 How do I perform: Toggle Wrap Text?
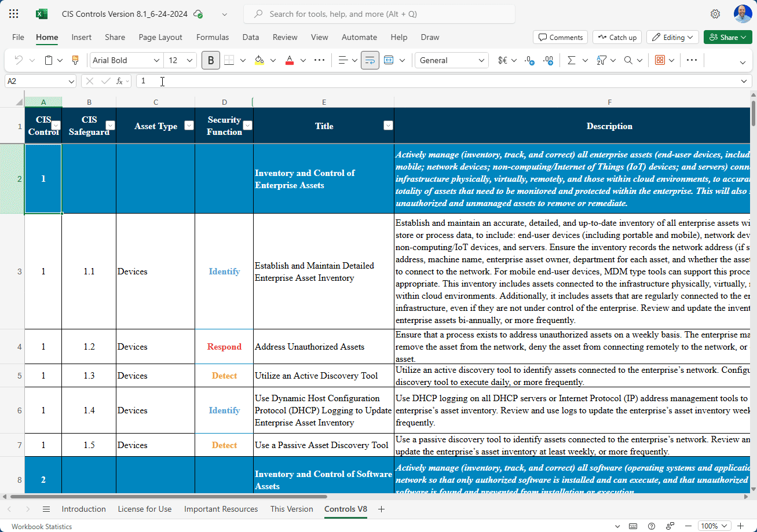pyautogui.click(x=370, y=60)
